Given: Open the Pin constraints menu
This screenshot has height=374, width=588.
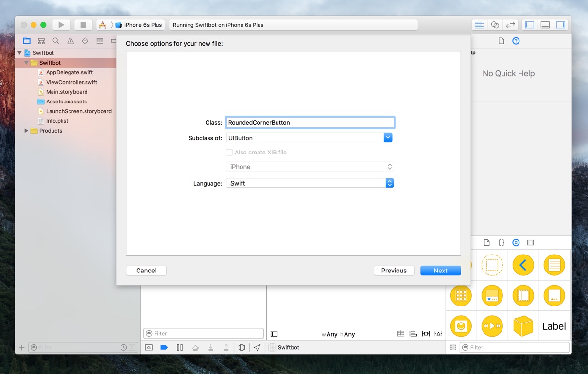Looking at the screenshot, I should coord(426,334).
